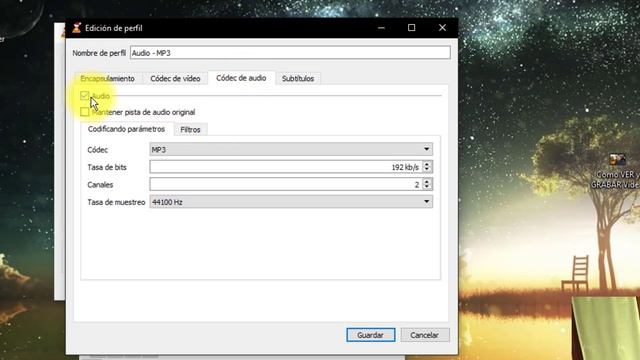Open the Códec dropdown showing MP3
Image resolution: width=640 pixels, height=360 pixels.
[291, 149]
